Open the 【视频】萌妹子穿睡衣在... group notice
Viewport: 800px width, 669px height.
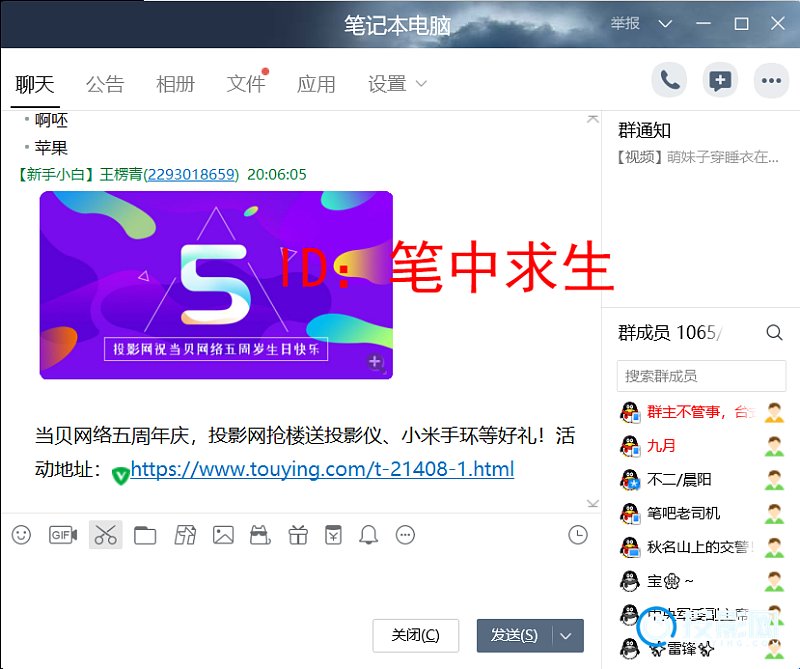(698, 157)
